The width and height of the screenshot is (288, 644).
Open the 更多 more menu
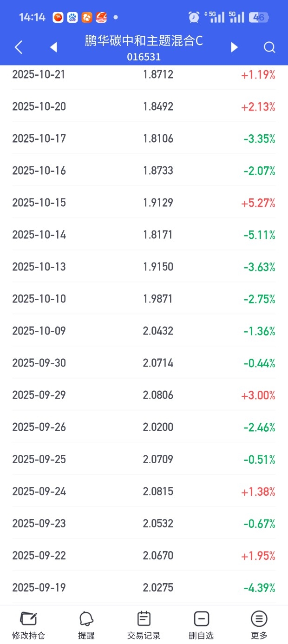pos(259,625)
